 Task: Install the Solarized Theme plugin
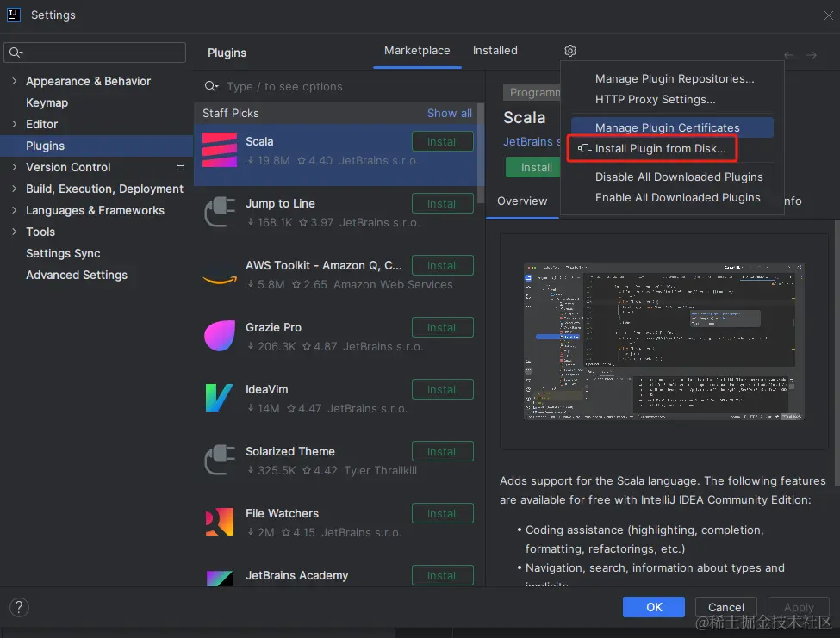(x=443, y=452)
